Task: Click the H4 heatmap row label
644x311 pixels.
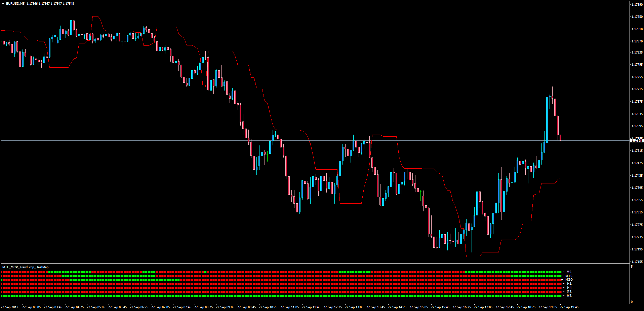Action: tap(569, 288)
